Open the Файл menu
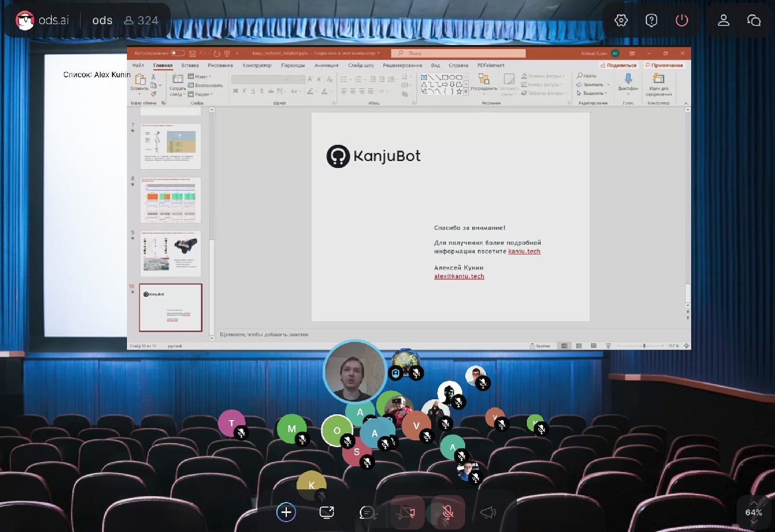Screen dimensions: 775x532 tap(138, 65)
